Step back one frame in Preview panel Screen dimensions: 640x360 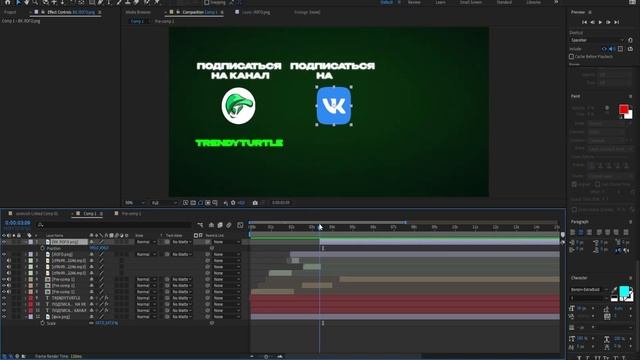[592, 22]
